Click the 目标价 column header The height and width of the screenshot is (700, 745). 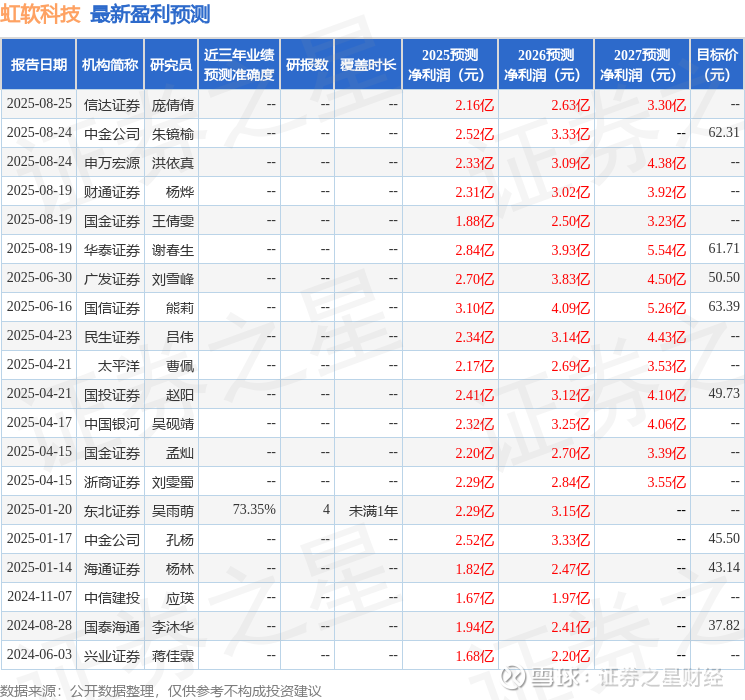click(717, 65)
